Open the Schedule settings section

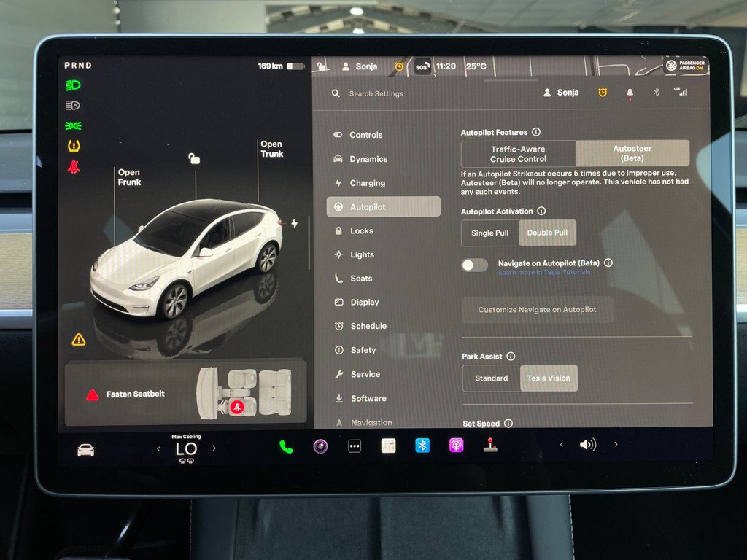tap(383, 326)
